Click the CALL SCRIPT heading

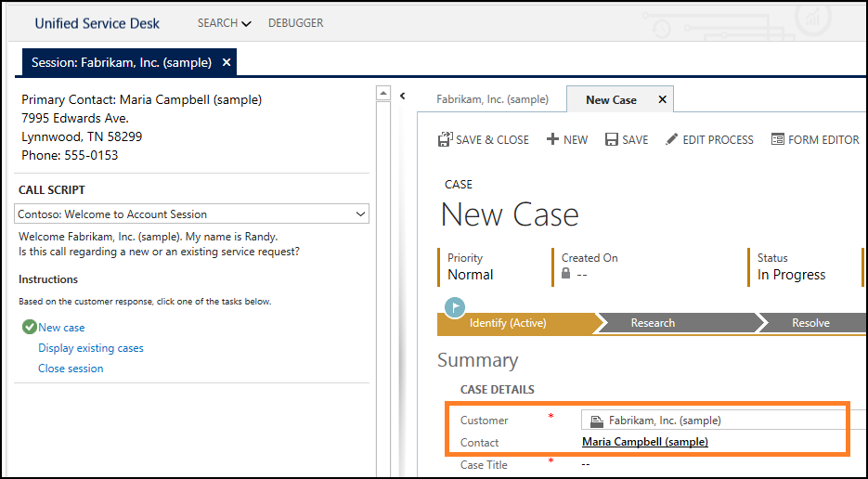[x=52, y=190]
